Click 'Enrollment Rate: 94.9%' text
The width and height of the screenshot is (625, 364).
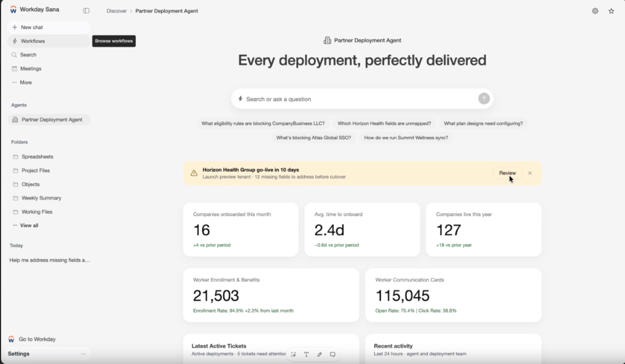(218, 311)
